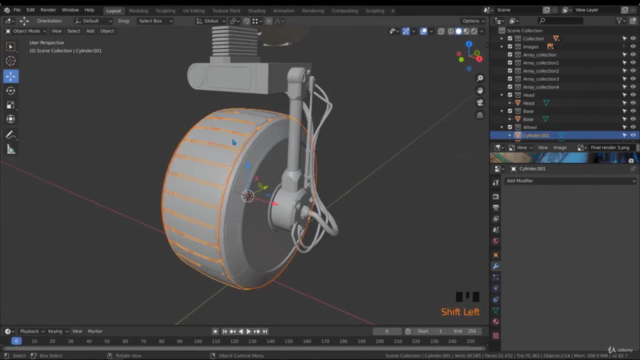Screen dimensions: 640x360
Task: Switch orthographic/perspective grid icon
Action: coord(480,115)
